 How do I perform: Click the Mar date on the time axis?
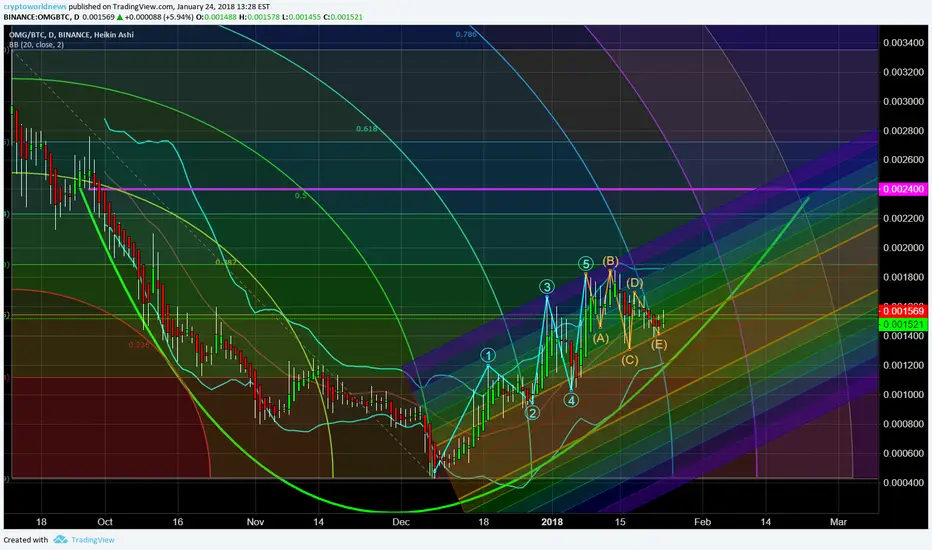838,522
